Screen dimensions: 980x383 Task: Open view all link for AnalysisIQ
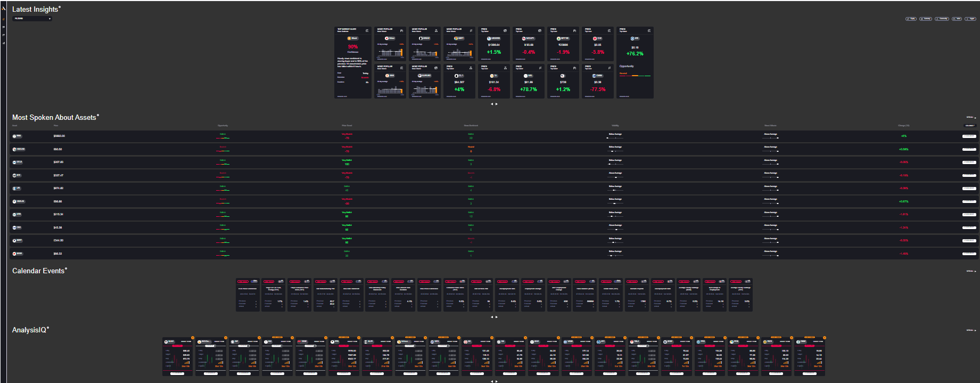tap(971, 330)
